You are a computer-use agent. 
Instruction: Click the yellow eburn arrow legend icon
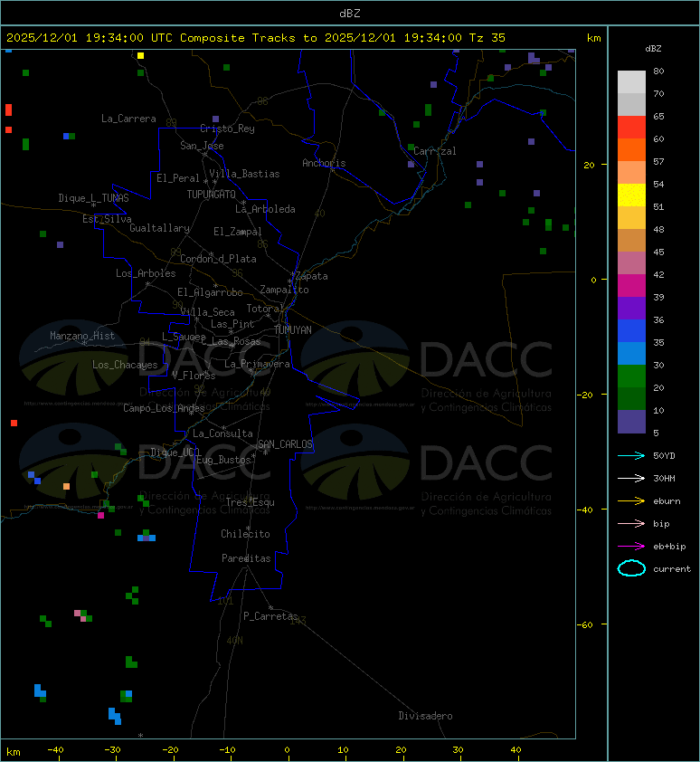(631, 501)
